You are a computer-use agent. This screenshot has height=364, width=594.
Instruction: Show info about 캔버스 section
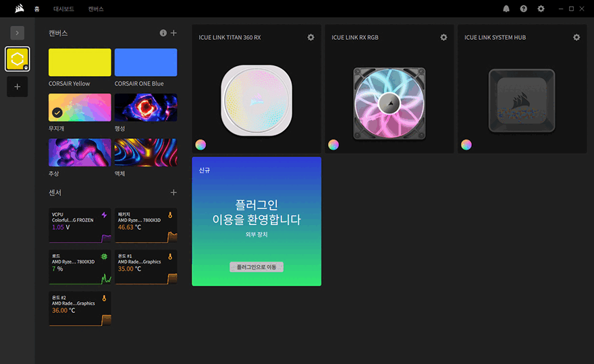pos(163,33)
